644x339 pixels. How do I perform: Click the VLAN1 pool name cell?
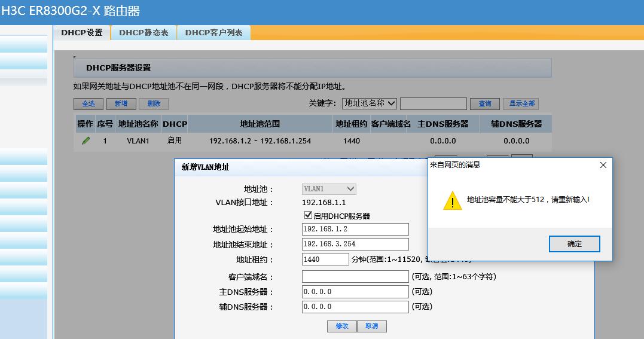tap(138, 141)
